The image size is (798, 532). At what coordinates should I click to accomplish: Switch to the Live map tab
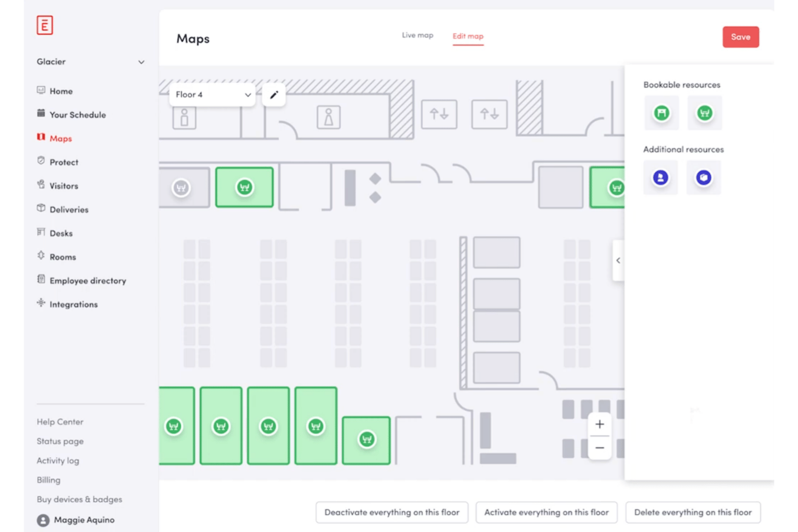(x=417, y=36)
